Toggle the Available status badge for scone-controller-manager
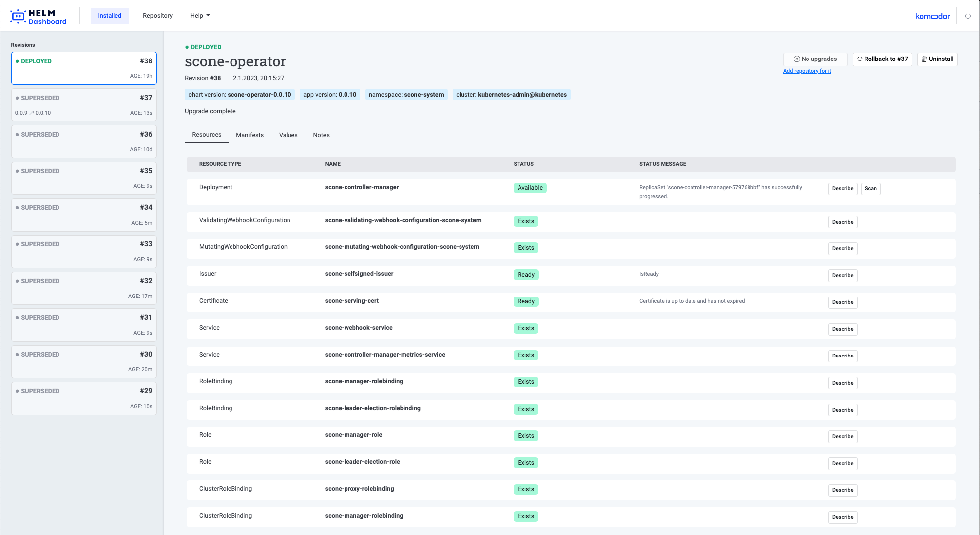This screenshot has width=980, height=535. (x=530, y=188)
